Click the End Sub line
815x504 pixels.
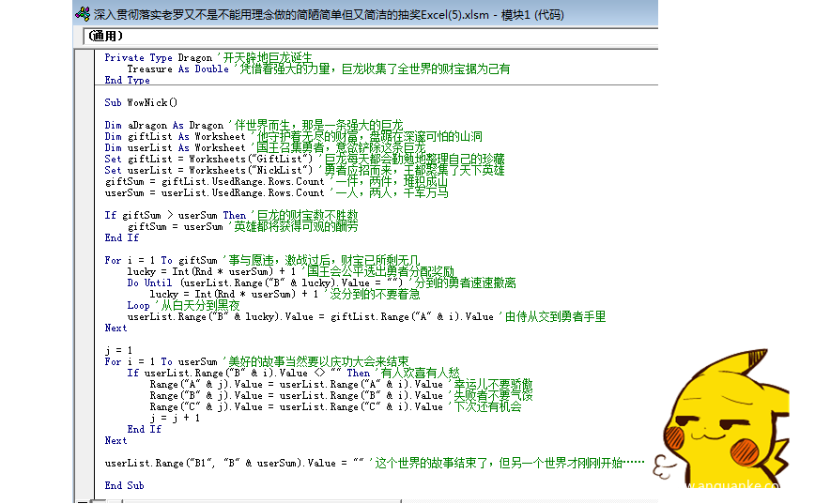(124, 486)
